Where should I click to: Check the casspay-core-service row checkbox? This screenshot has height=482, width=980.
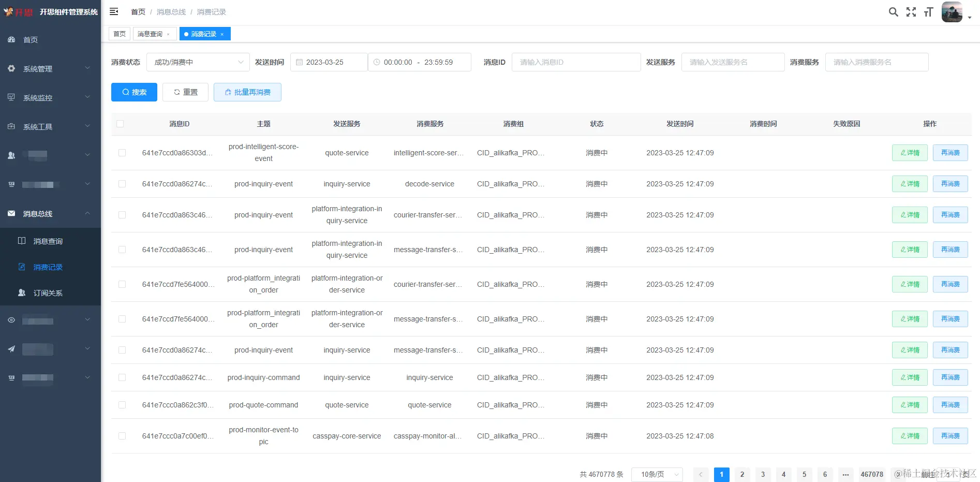[122, 436]
